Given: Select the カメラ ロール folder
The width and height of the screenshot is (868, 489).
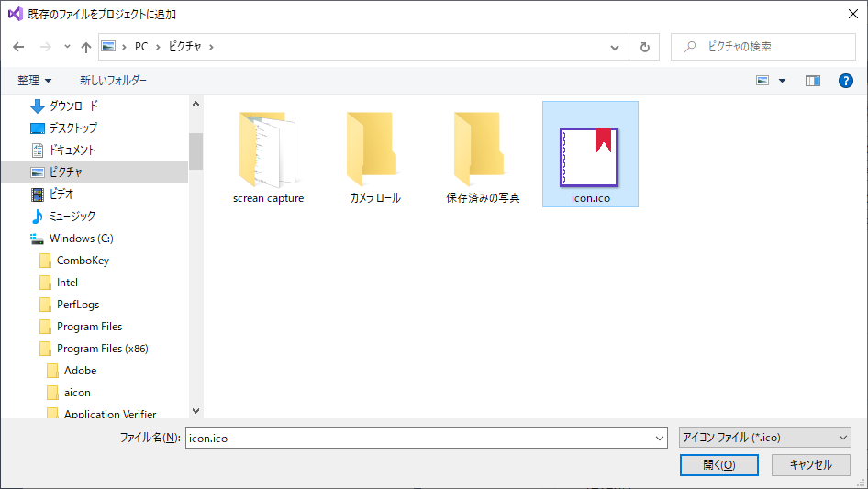Looking at the screenshot, I should pyautogui.click(x=375, y=157).
